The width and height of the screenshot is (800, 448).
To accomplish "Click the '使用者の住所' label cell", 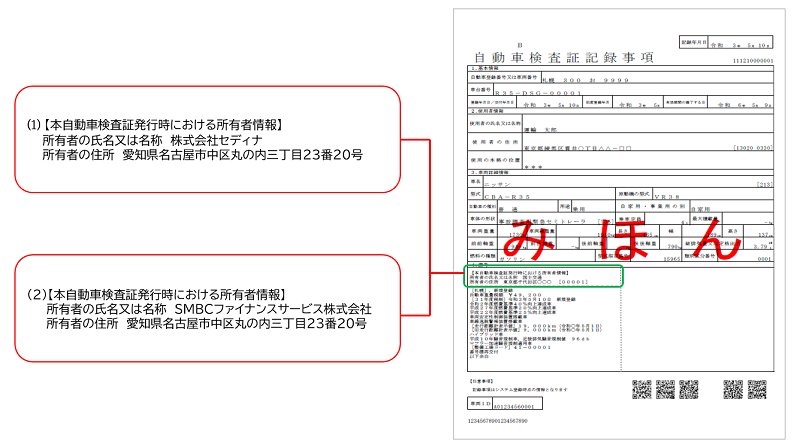I will [x=494, y=142].
